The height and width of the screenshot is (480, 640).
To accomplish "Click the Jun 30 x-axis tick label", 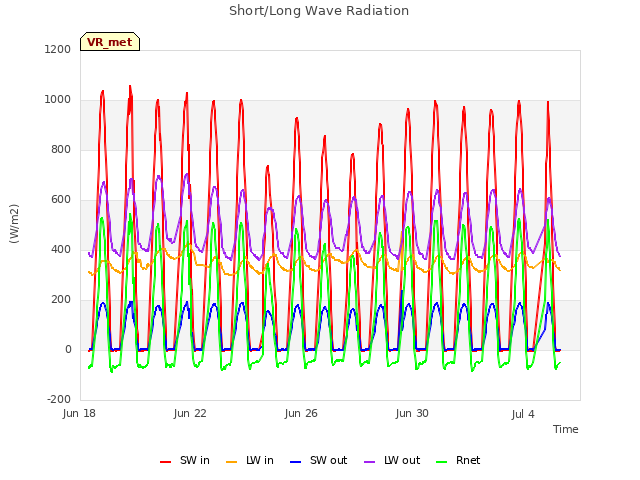I will coord(412,413).
